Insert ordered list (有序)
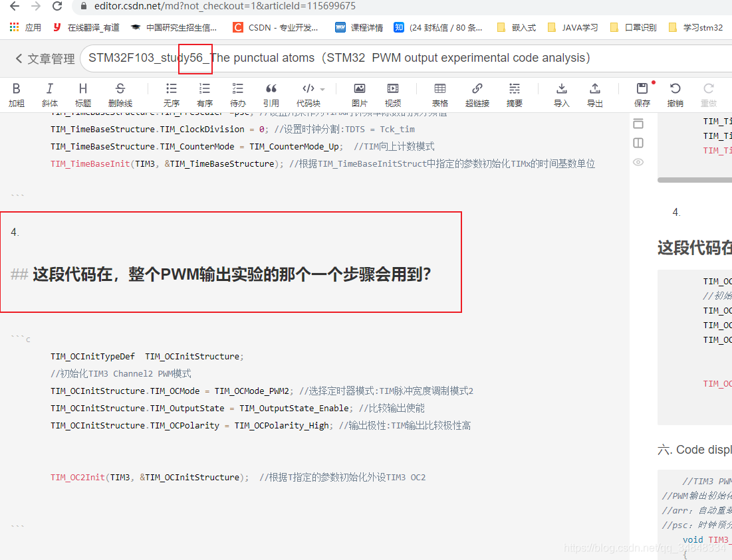 click(x=205, y=94)
